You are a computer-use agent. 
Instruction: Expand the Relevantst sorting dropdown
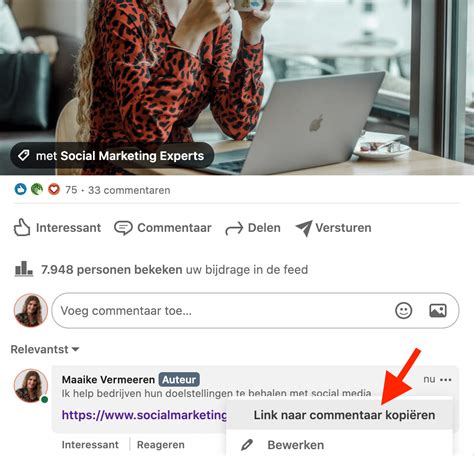pos(45,349)
